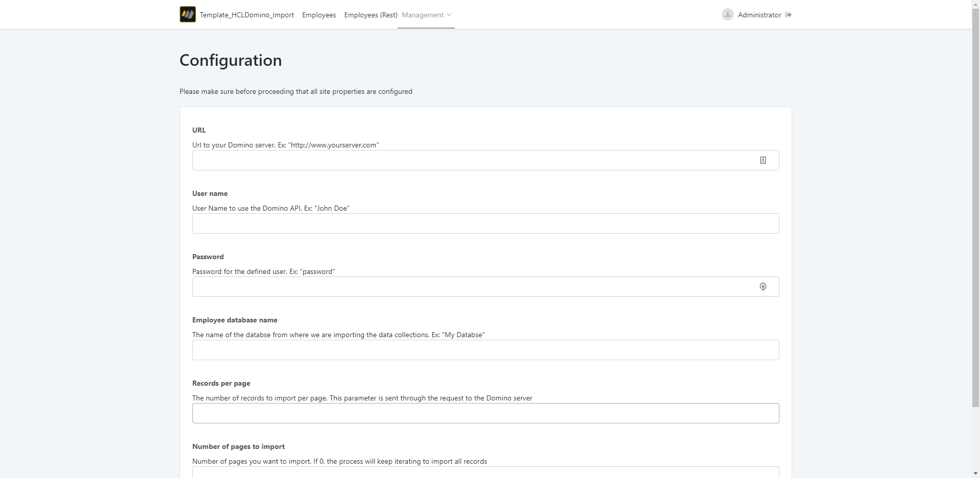Open the Employees (Rest) menu item
The height and width of the screenshot is (478, 980).
pos(371,15)
